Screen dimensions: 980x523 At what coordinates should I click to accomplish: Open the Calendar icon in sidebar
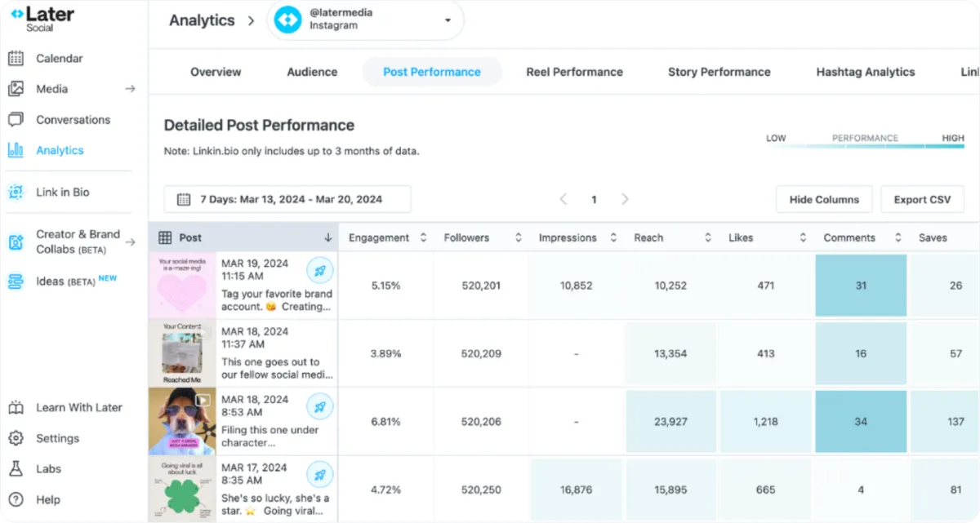[x=16, y=59]
